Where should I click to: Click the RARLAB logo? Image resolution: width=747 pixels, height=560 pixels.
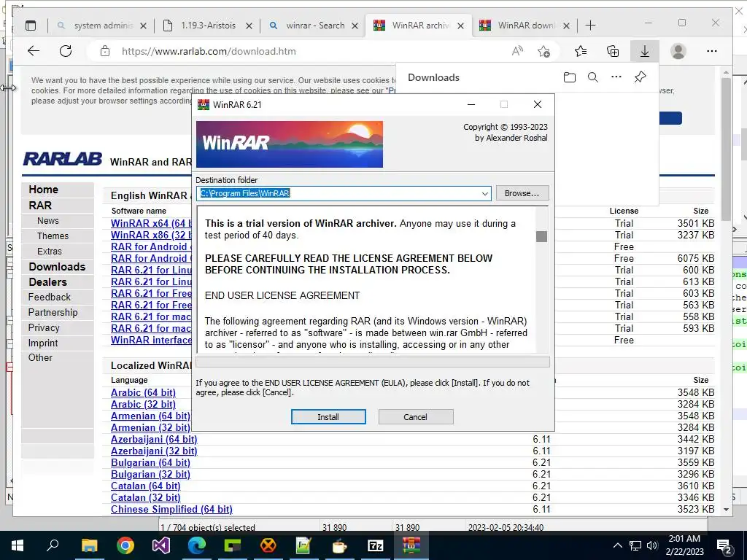point(63,159)
